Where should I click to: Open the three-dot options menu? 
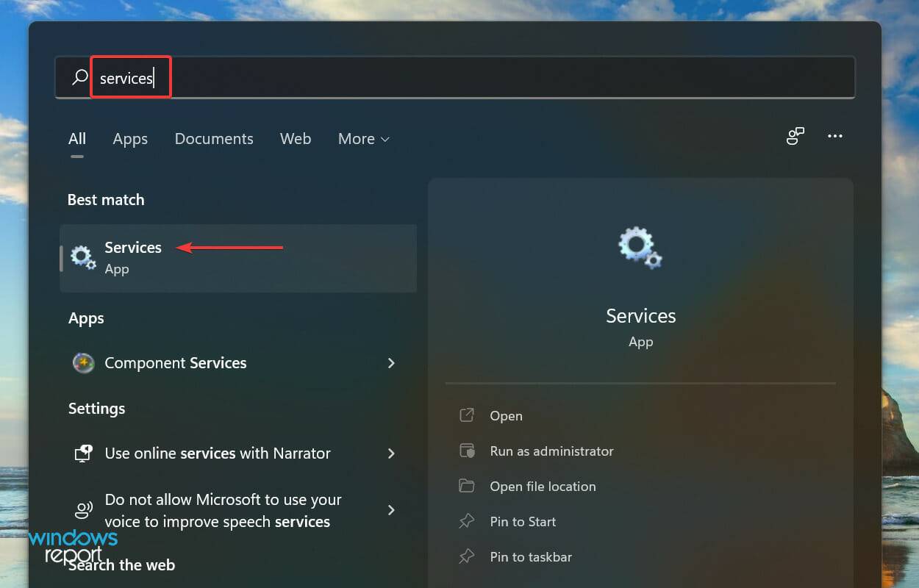[835, 136]
